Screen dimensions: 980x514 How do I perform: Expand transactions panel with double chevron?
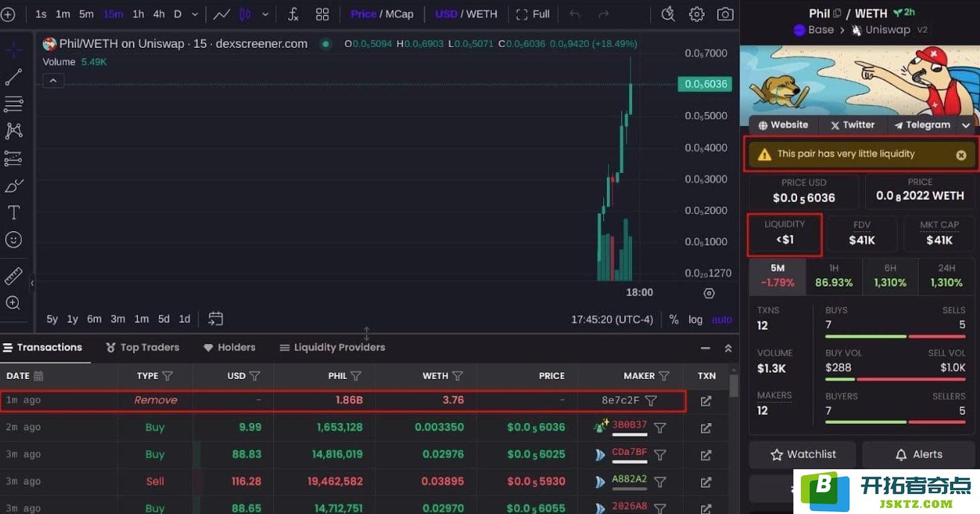728,348
